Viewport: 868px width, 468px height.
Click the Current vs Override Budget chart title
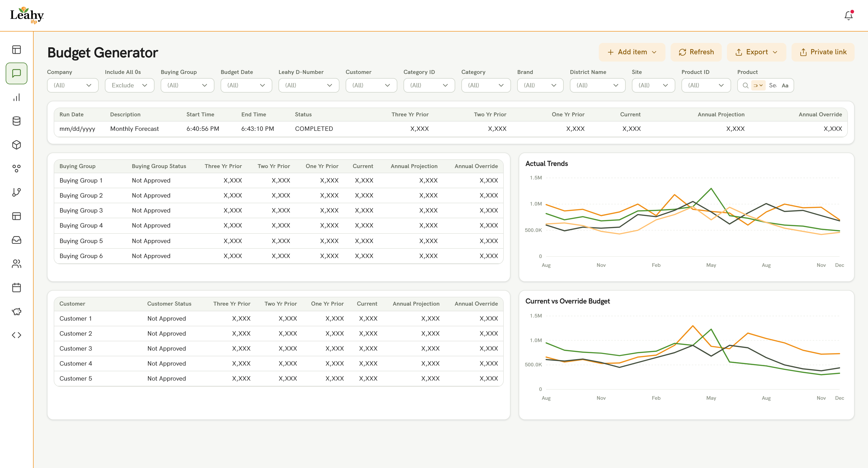(x=568, y=301)
